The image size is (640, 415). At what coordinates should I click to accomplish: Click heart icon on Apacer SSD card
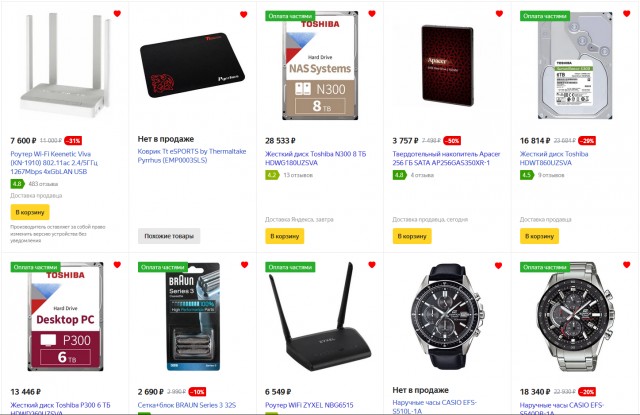(501, 13)
